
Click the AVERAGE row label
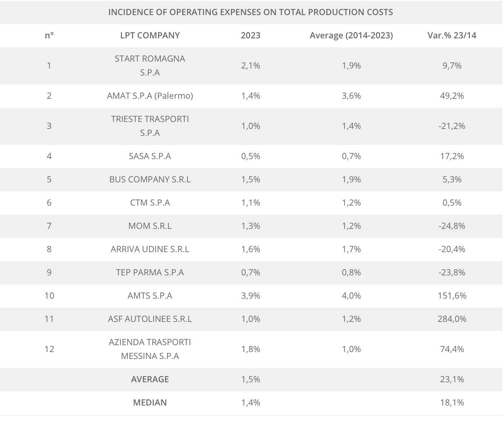[150, 379]
